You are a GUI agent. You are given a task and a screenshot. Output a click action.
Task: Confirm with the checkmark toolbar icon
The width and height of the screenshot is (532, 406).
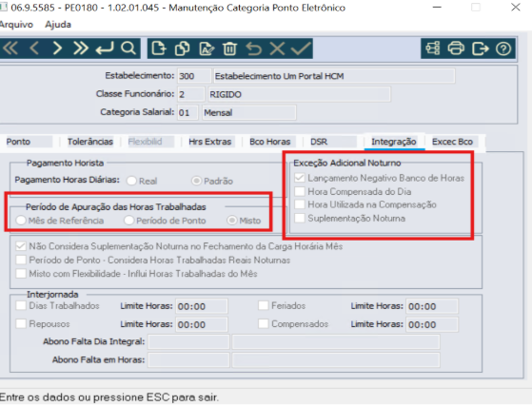tap(301, 48)
